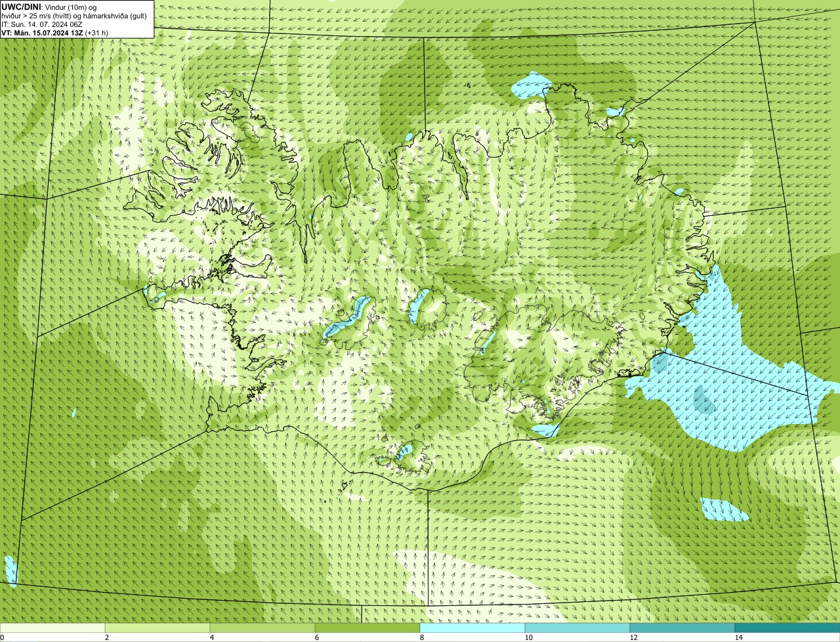Image resolution: width=840 pixels, height=642 pixels.
Task: Click the '6' tick label on color scale
Action: tap(317, 637)
